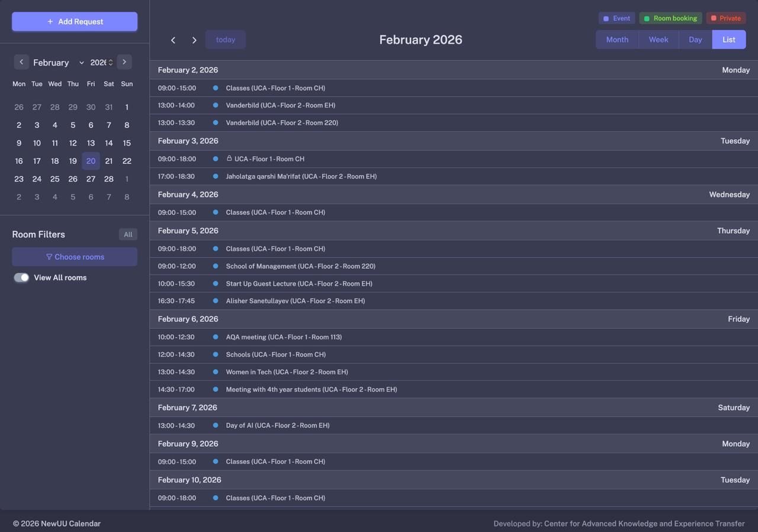Viewport: 758px width, 532px height.
Task: Click blue dot beside AQA meeting event
Action: click(x=216, y=337)
